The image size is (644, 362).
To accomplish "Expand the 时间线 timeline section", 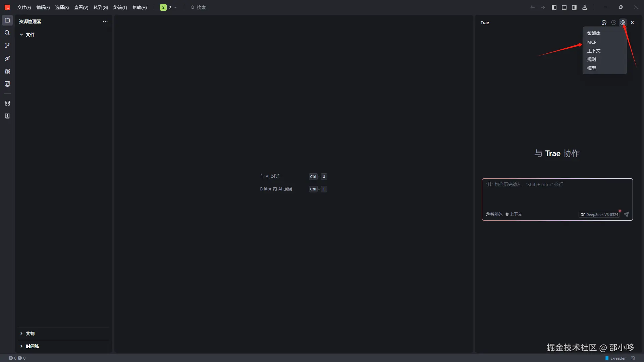I will click(x=64, y=346).
